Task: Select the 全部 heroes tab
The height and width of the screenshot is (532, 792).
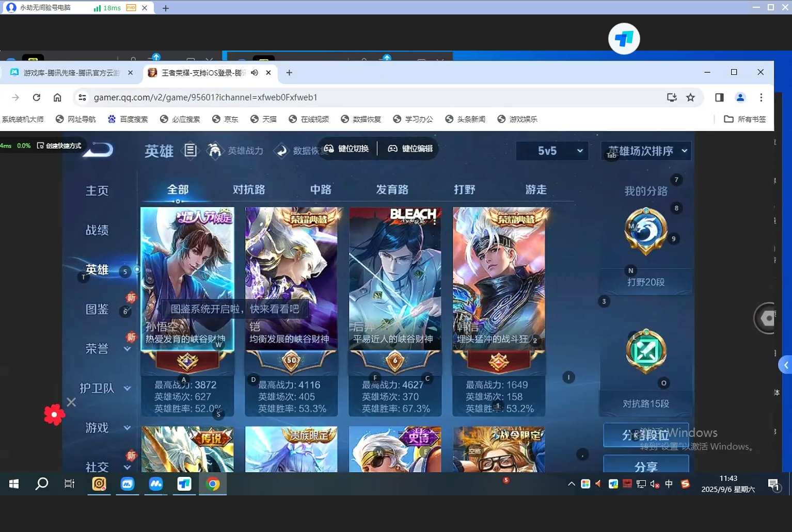Action: click(x=178, y=189)
